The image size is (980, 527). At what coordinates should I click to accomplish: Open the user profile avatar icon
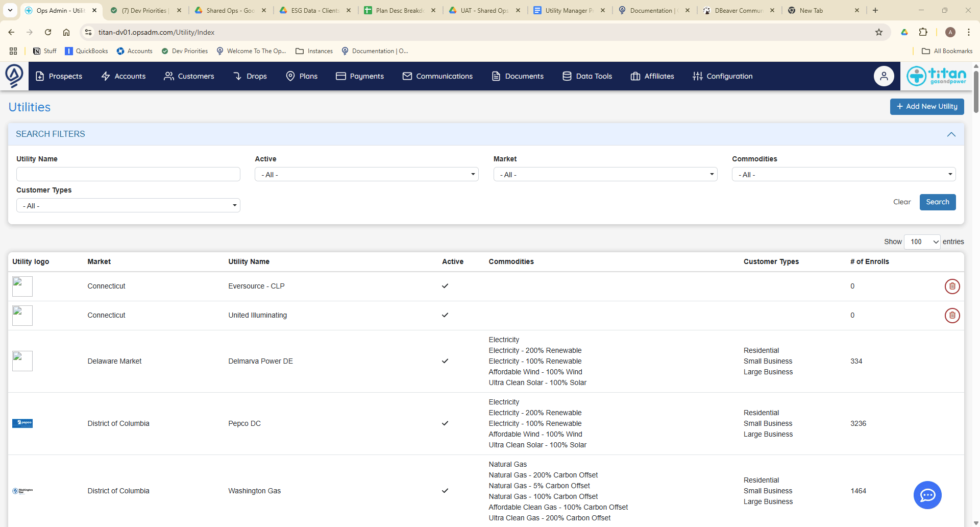[884, 76]
